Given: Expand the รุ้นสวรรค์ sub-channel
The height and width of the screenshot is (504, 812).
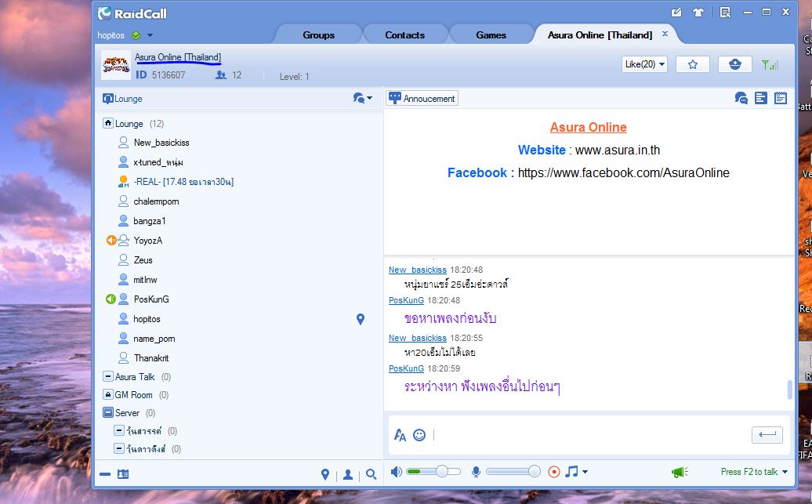Looking at the screenshot, I should [x=119, y=431].
